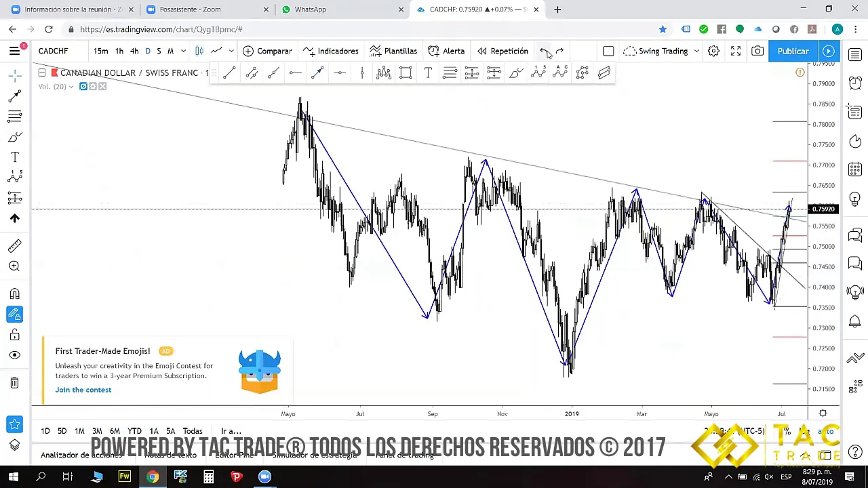Enter fullscreen mode
The height and width of the screenshot is (488, 868).
(736, 51)
